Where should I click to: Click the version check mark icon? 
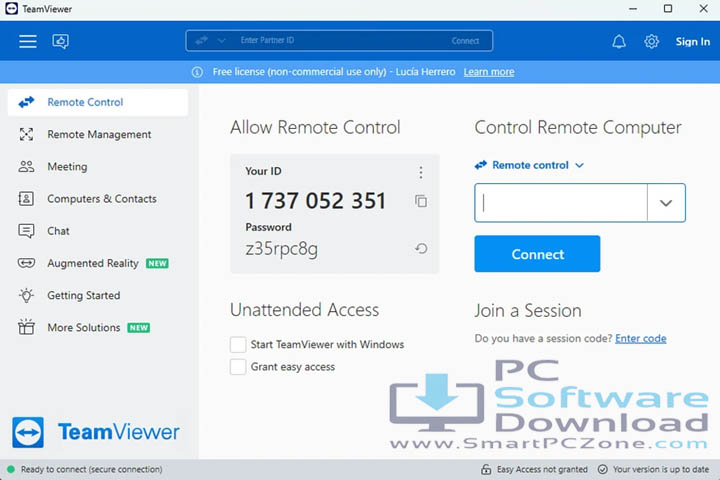pyautogui.click(x=602, y=469)
